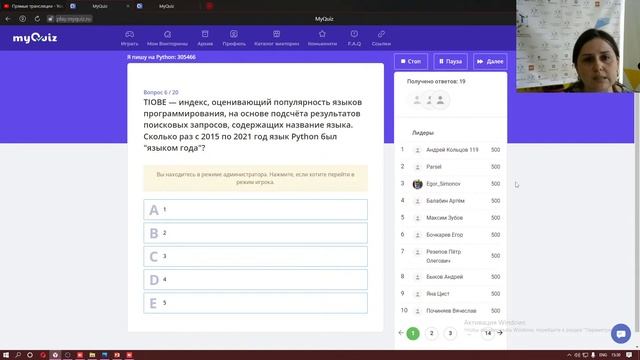Advance with the Далее button

pyautogui.click(x=490, y=61)
